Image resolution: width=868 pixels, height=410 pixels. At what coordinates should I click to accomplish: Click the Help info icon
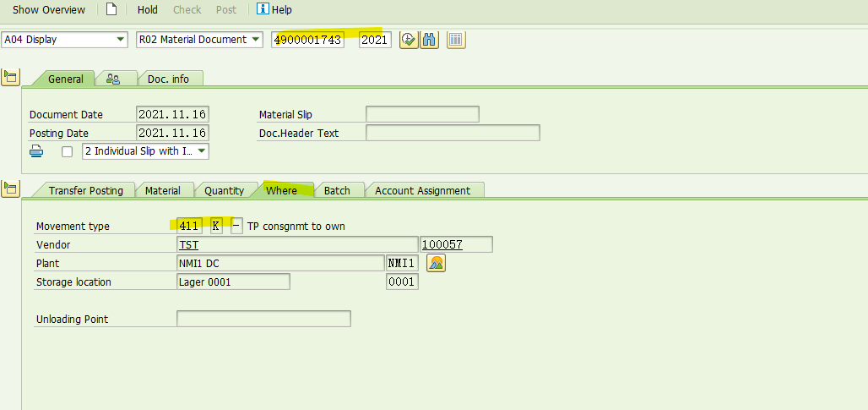(x=263, y=8)
